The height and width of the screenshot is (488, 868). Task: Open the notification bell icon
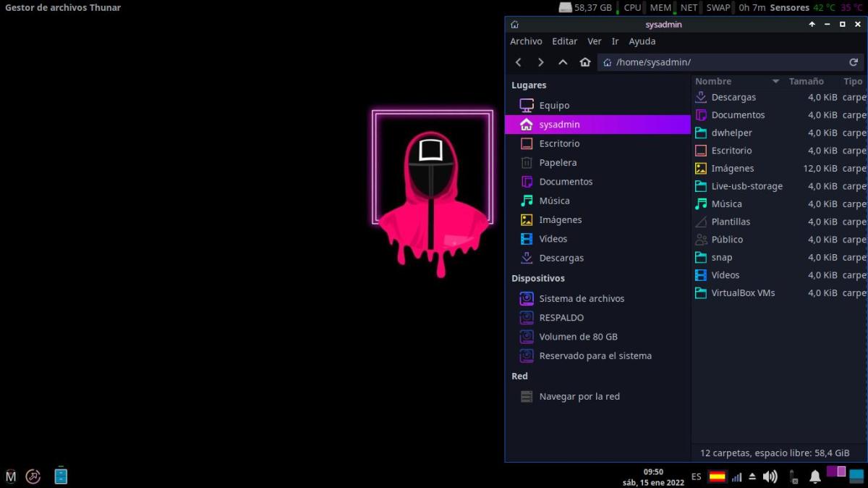point(815,476)
